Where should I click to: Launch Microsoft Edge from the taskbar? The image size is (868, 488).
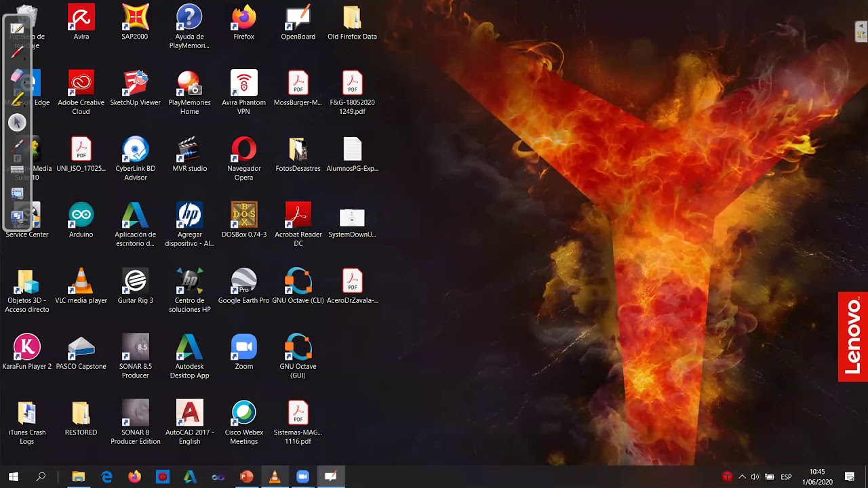click(x=106, y=477)
